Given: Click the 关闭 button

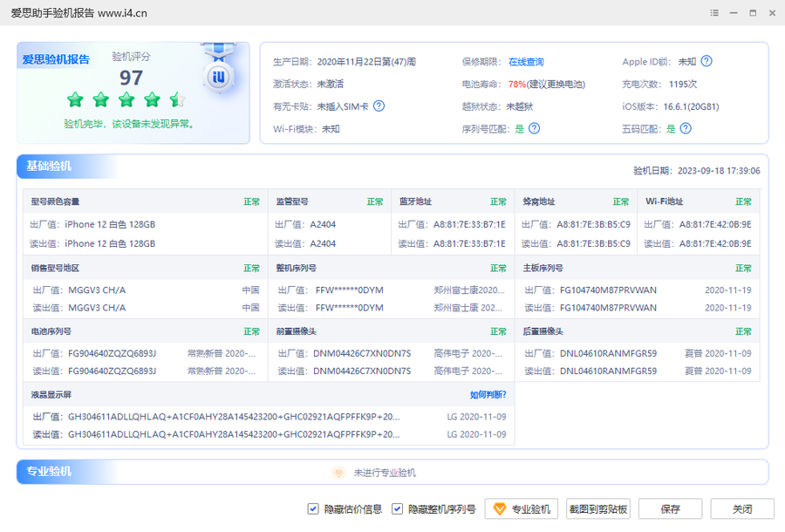Looking at the screenshot, I should [x=742, y=509].
